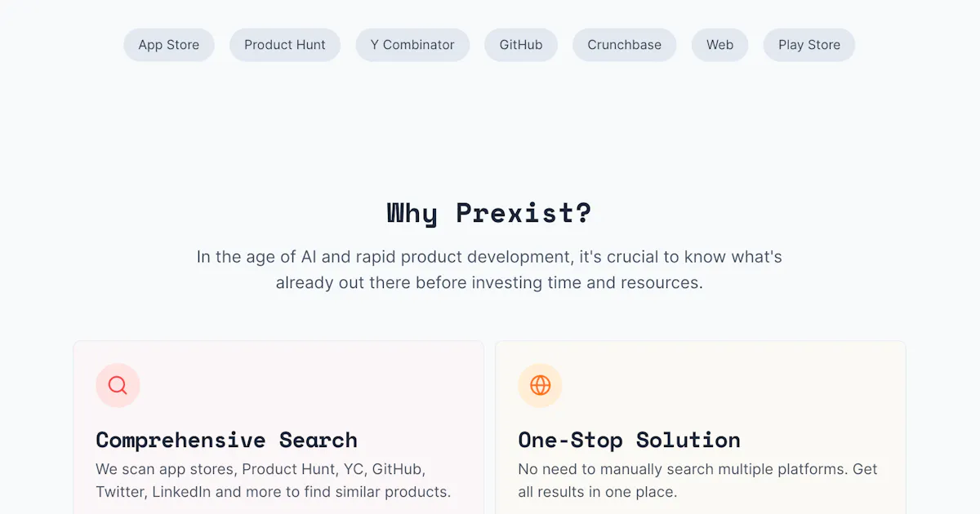
Task: Select the App Store source chip
Action: coord(169,45)
